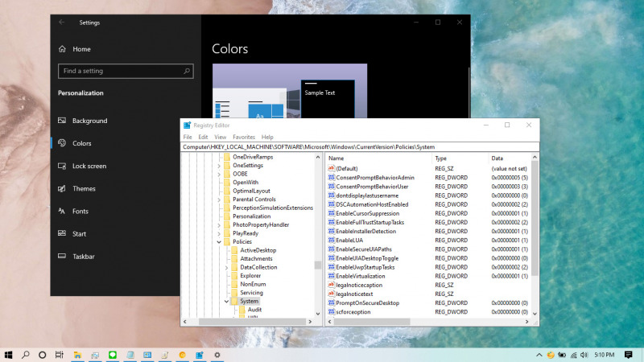Open the View menu in Registry Editor
The image size is (644, 362).
pos(220,137)
